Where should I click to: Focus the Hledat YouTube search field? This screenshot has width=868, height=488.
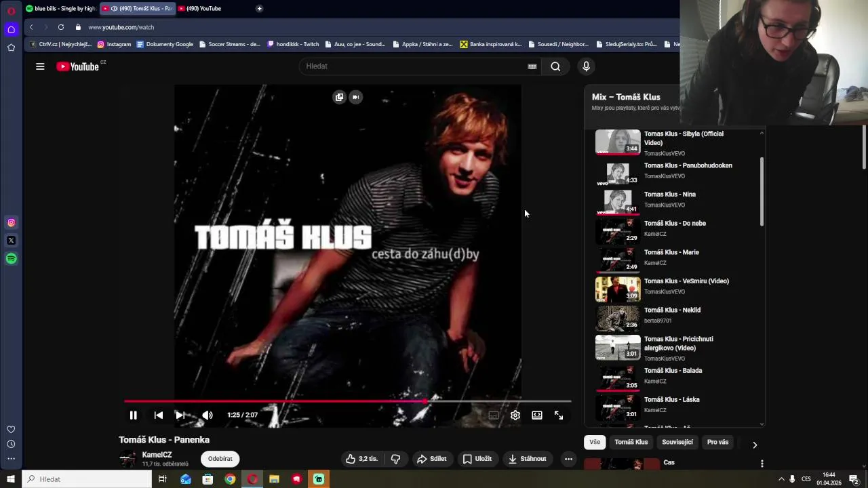(x=414, y=66)
